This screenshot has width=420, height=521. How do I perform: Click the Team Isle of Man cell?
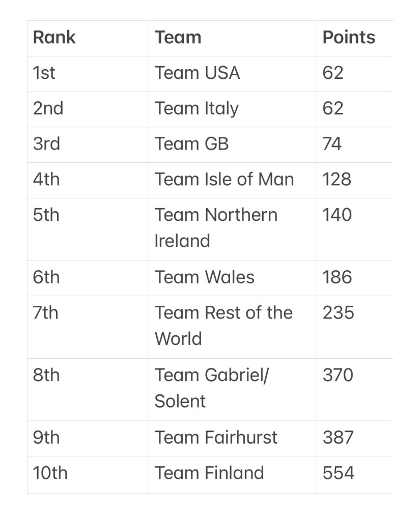[x=224, y=180]
